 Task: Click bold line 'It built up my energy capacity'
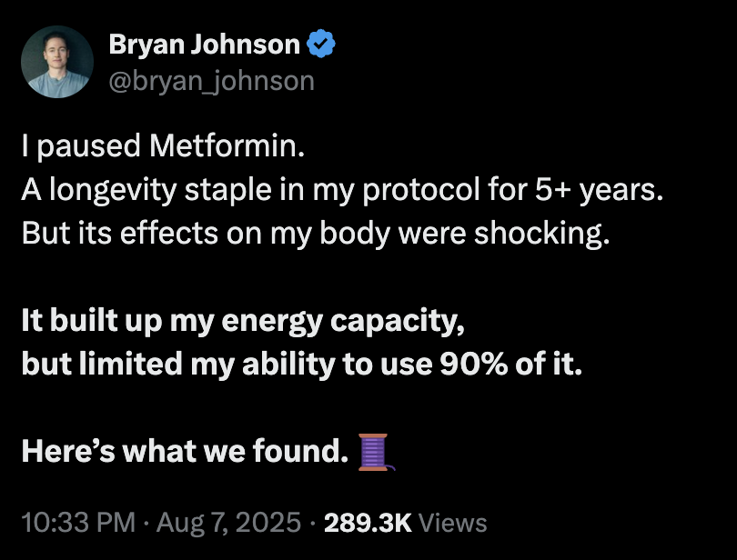tap(243, 321)
